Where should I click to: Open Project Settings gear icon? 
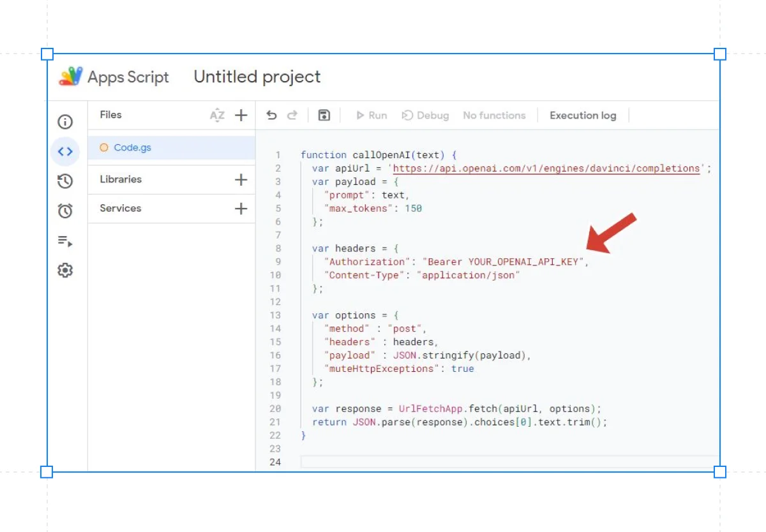pyautogui.click(x=65, y=270)
